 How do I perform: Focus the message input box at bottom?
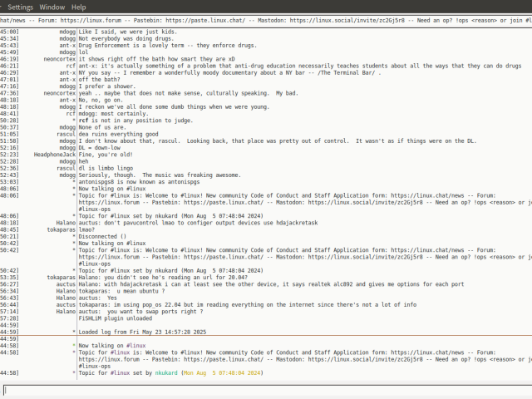(266, 389)
